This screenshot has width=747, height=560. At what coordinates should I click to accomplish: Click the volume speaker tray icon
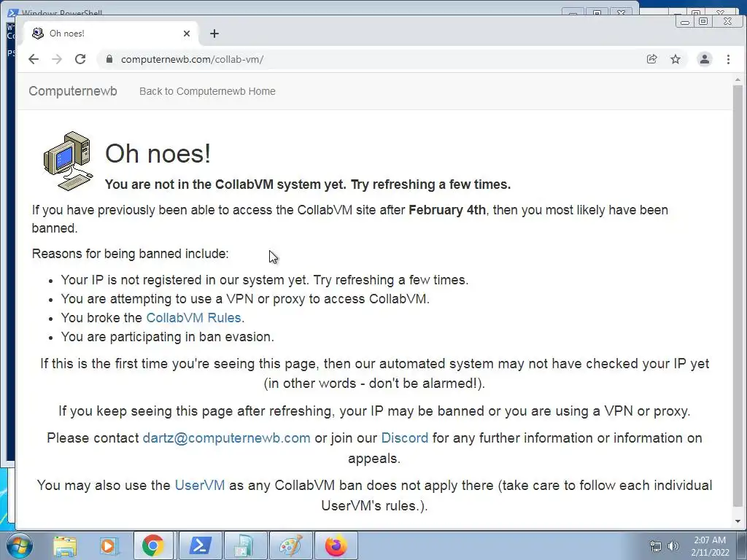click(673, 546)
